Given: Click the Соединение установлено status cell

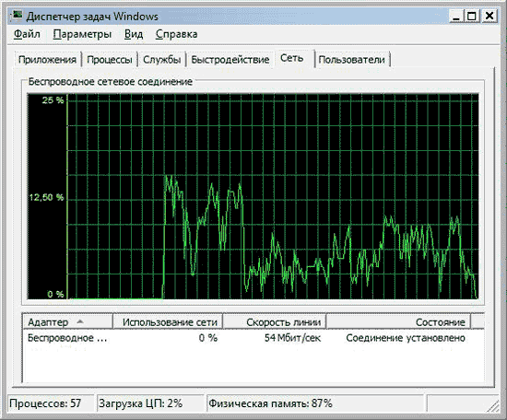Looking at the screenshot, I should tap(406, 338).
